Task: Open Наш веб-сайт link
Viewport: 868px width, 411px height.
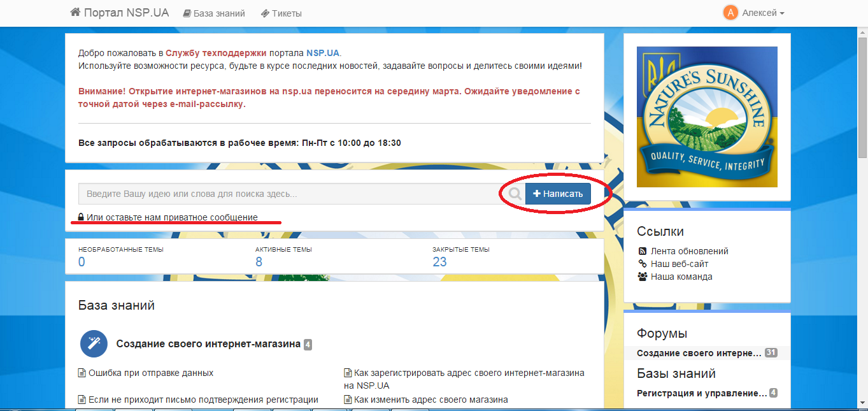Action: [x=679, y=264]
